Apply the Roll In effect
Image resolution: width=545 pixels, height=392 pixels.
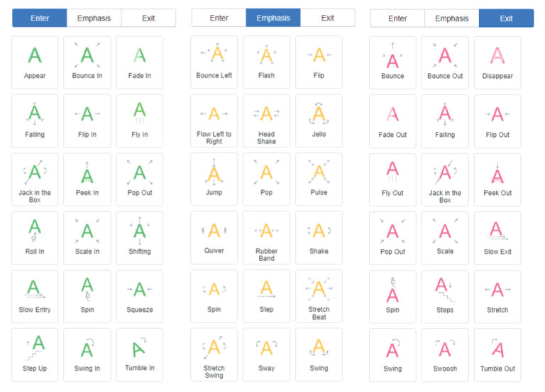click(35, 237)
